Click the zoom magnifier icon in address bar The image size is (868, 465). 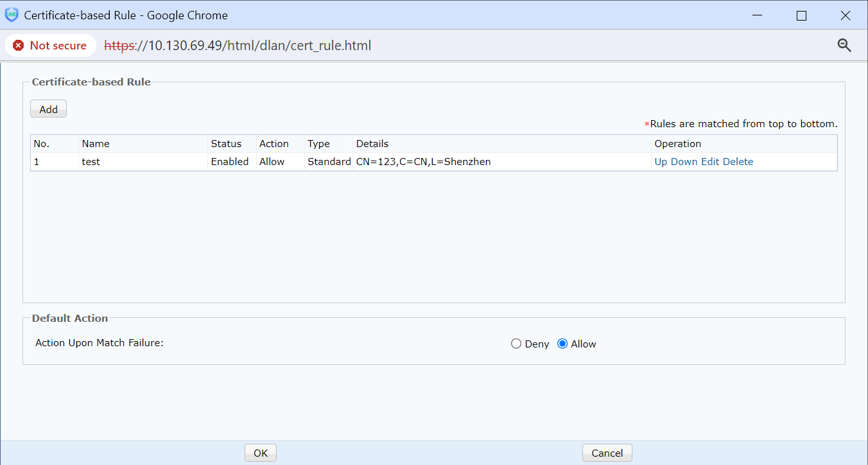pos(844,45)
